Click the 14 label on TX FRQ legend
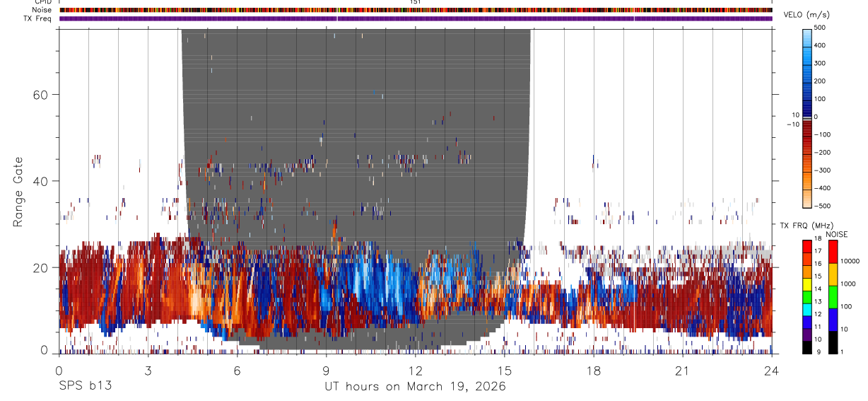The height and width of the screenshot is (401, 868). click(819, 289)
